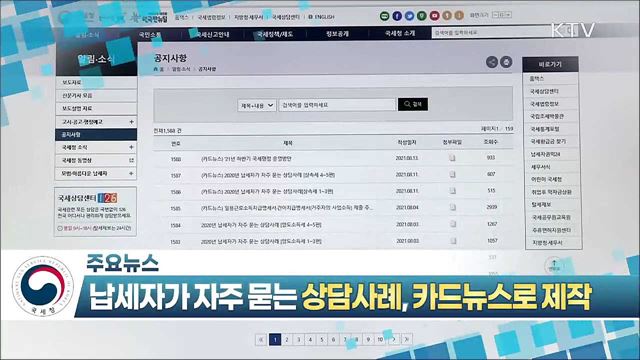The height and width of the screenshot is (360, 640).
Task: Click the first brown round header icon
Action: pos(447,16)
